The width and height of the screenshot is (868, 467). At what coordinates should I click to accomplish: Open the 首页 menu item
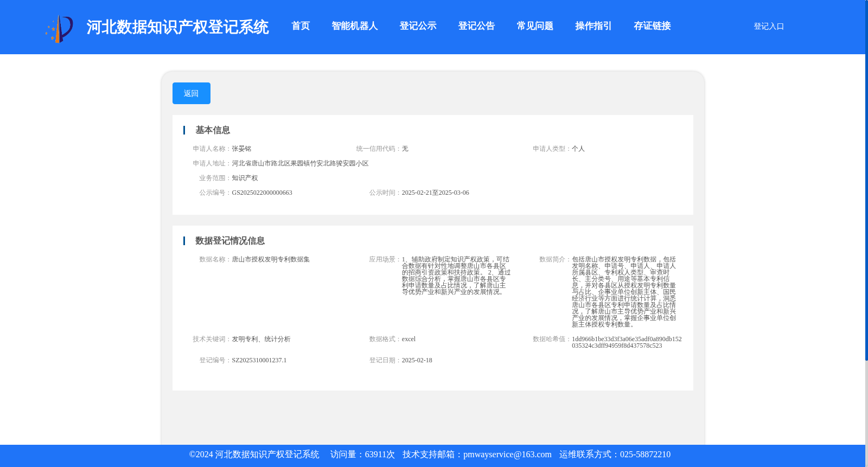click(301, 26)
